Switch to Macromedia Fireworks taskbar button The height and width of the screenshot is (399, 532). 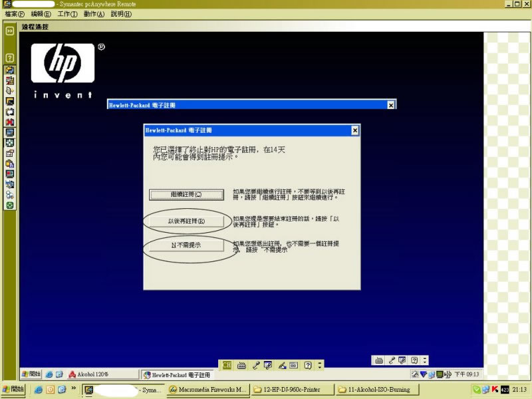coord(208,390)
